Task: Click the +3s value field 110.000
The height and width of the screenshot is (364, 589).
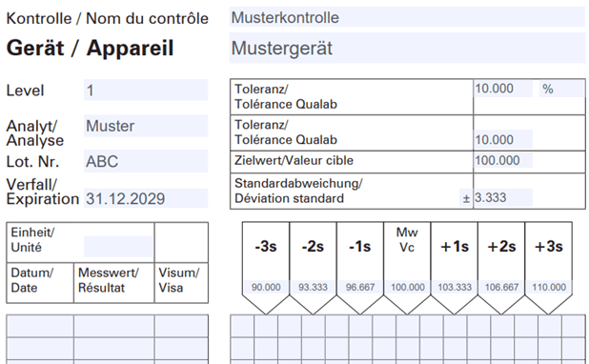Action: point(549,287)
